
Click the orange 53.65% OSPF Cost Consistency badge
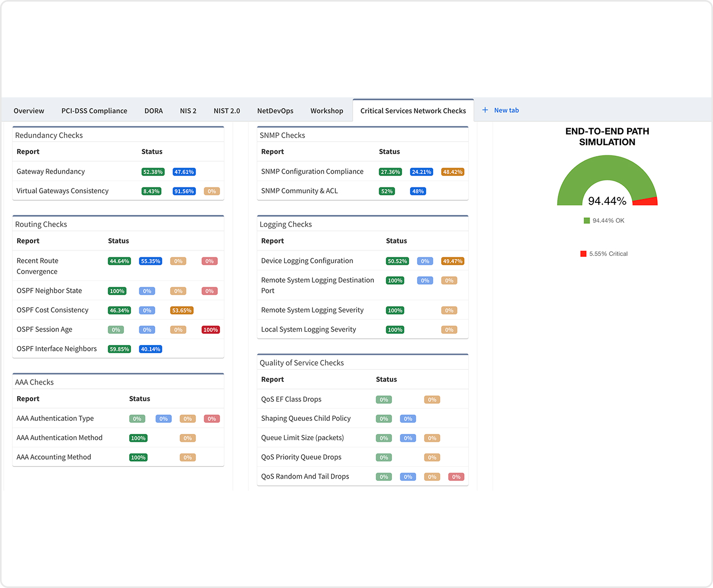tap(182, 311)
